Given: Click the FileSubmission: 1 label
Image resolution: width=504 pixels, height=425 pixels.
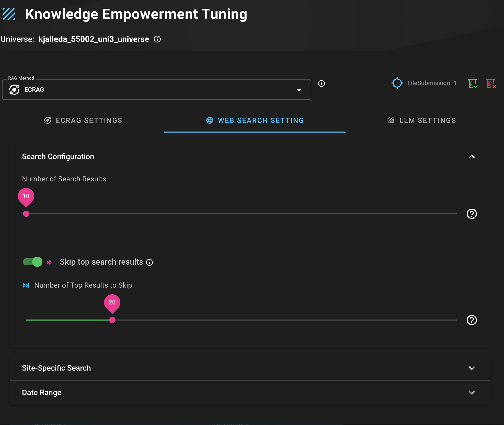Looking at the screenshot, I should 432,83.
